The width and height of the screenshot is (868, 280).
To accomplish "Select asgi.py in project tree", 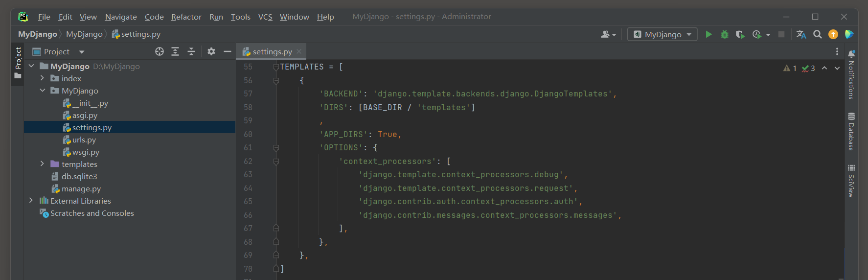I will 80,115.
